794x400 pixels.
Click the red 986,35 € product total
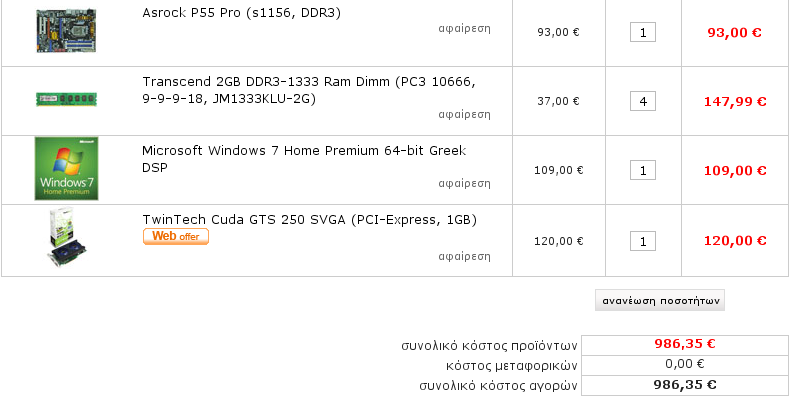pos(684,344)
